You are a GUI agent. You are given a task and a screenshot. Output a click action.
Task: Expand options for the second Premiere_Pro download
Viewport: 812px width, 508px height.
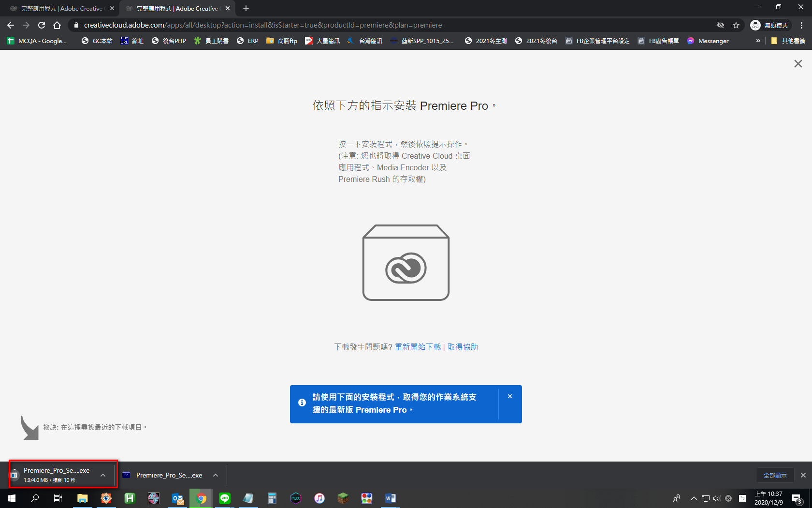[x=216, y=475]
